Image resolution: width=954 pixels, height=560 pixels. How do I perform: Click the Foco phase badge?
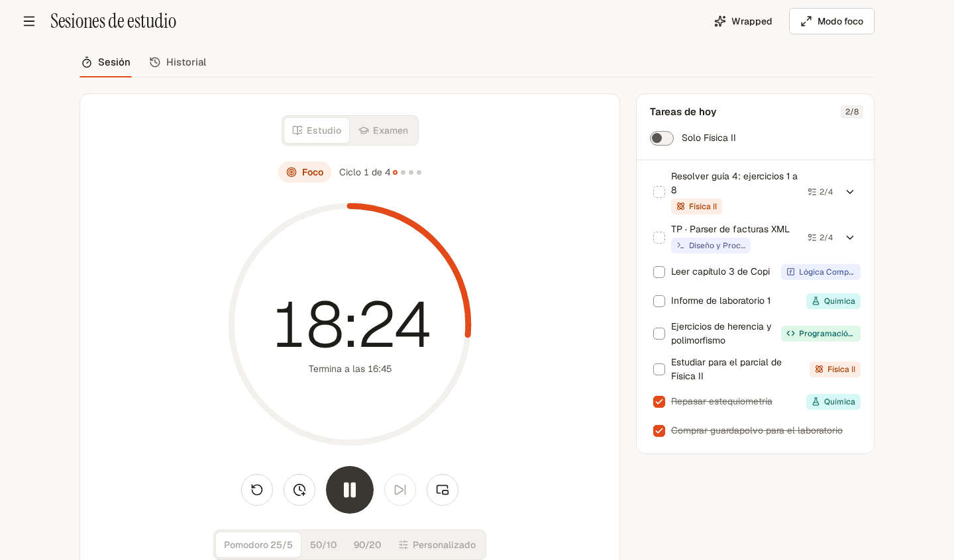[x=305, y=172]
